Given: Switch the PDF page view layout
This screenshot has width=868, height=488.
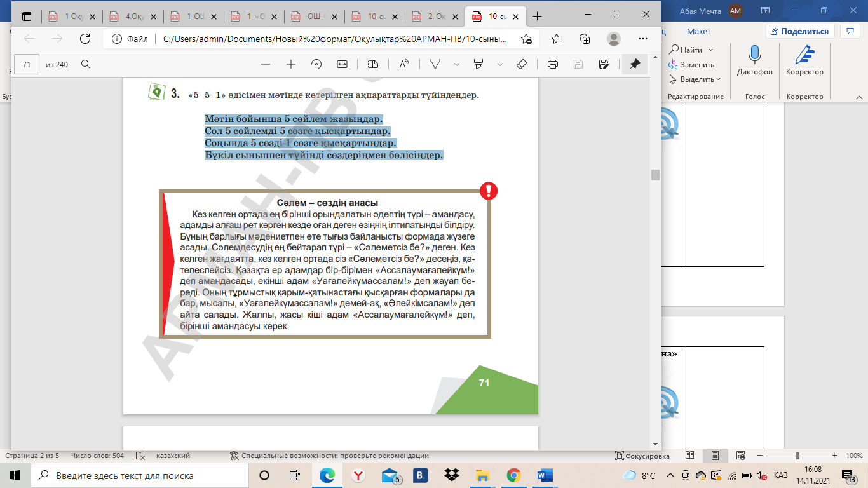Looking at the screenshot, I should click(373, 64).
